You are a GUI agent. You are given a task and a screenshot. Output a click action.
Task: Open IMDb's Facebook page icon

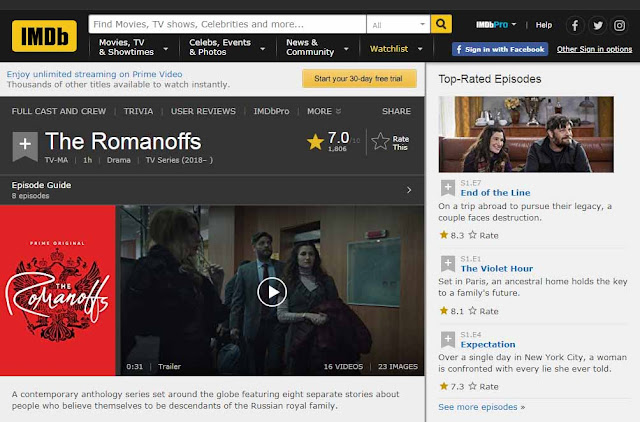click(575, 25)
